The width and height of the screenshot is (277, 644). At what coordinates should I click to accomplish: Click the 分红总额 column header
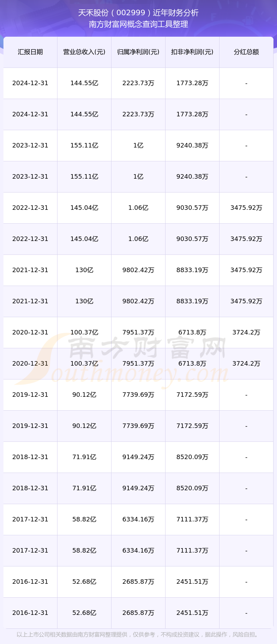pyautogui.click(x=246, y=52)
